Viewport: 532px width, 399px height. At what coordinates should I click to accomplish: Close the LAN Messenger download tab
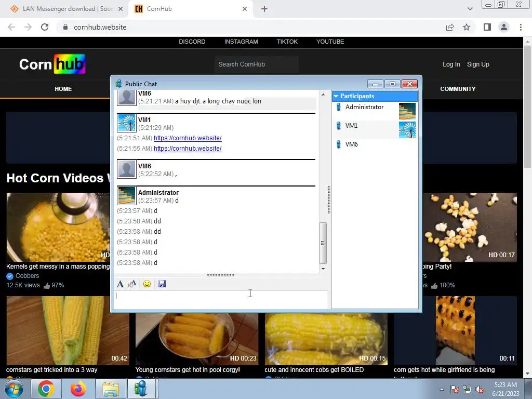[121, 9]
